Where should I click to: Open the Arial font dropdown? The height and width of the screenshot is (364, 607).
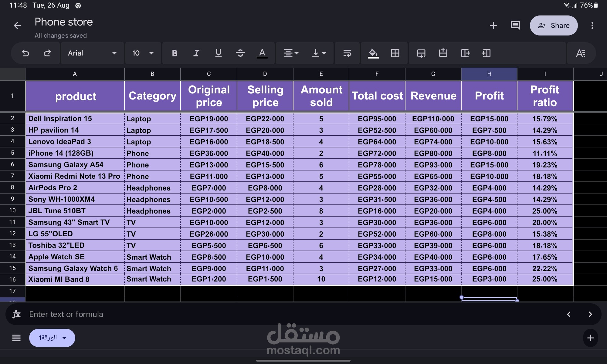click(x=92, y=53)
